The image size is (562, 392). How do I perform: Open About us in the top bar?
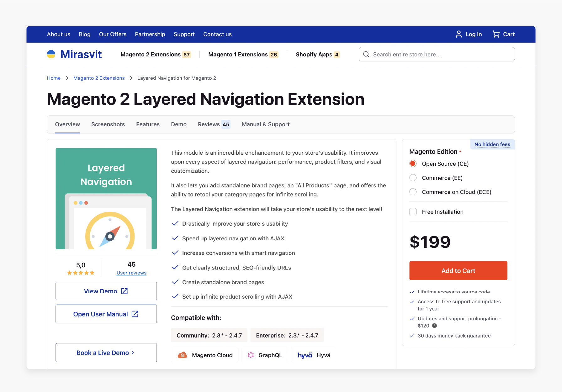click(59, 34)
